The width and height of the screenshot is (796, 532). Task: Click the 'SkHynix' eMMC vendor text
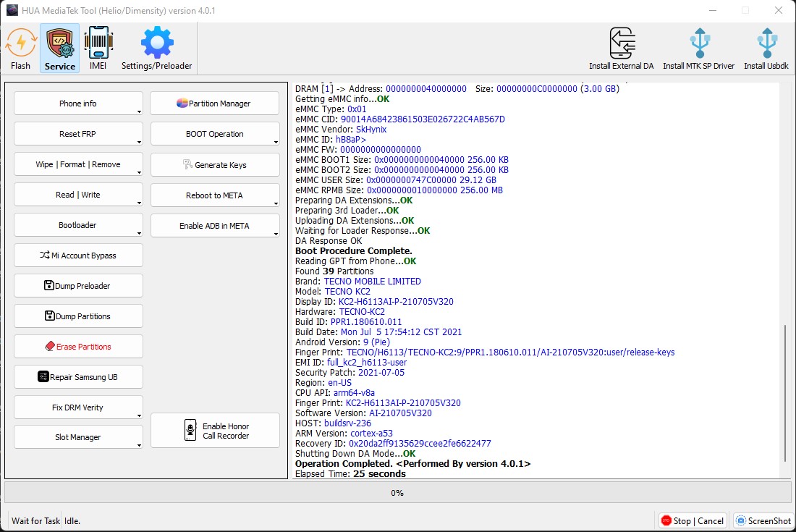tap(371, 130)
